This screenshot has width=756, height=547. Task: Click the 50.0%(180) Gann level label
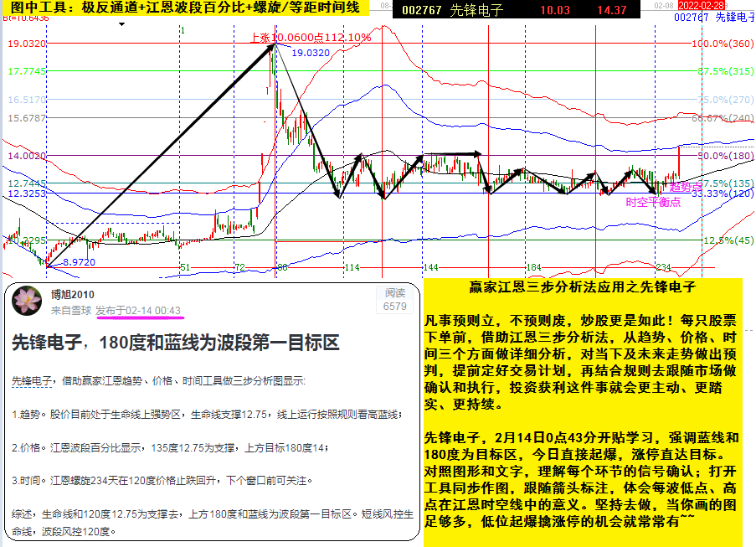(x=725, y=156)
